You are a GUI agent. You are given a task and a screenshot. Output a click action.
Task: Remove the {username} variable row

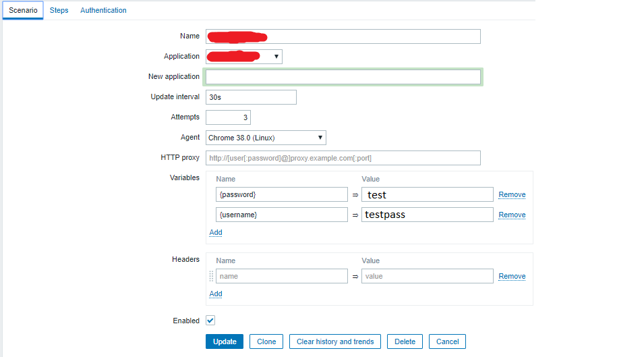(x=512, y=215)
